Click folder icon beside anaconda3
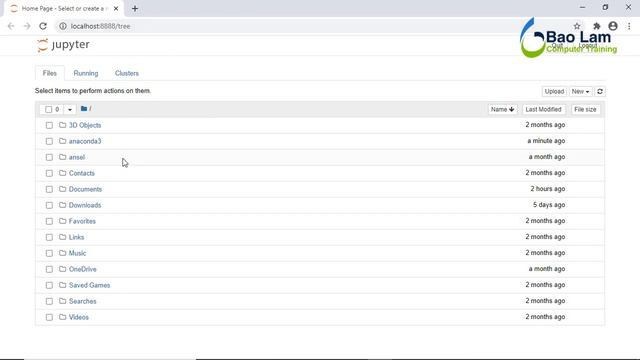The image size is (640, 360). pos(62,141)
